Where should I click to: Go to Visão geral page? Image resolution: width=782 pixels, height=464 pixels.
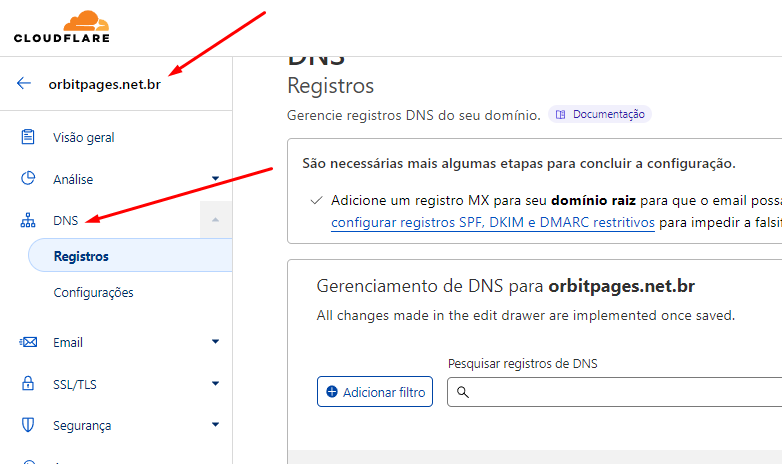[x=90, y=137]
